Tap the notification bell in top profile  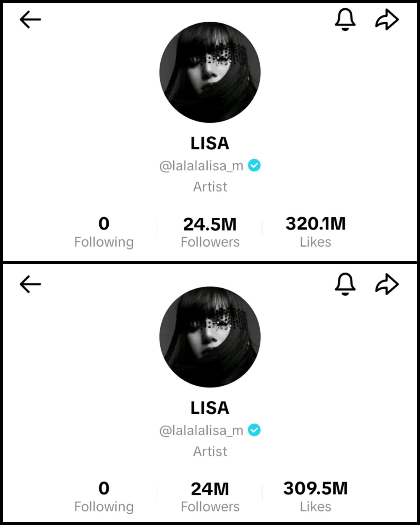345,19
